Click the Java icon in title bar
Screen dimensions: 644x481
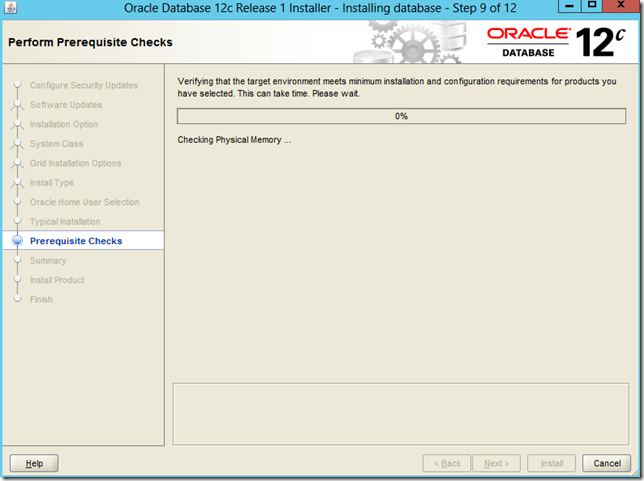click(x=10, y=7)
